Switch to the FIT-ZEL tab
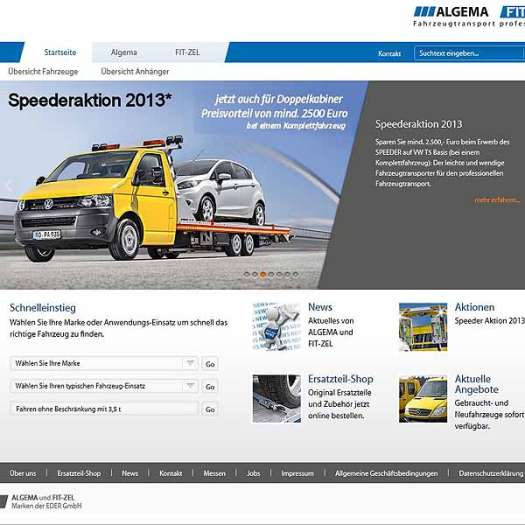Image resolution: width=525 pixels, height=525 pixels. point(188,52)
